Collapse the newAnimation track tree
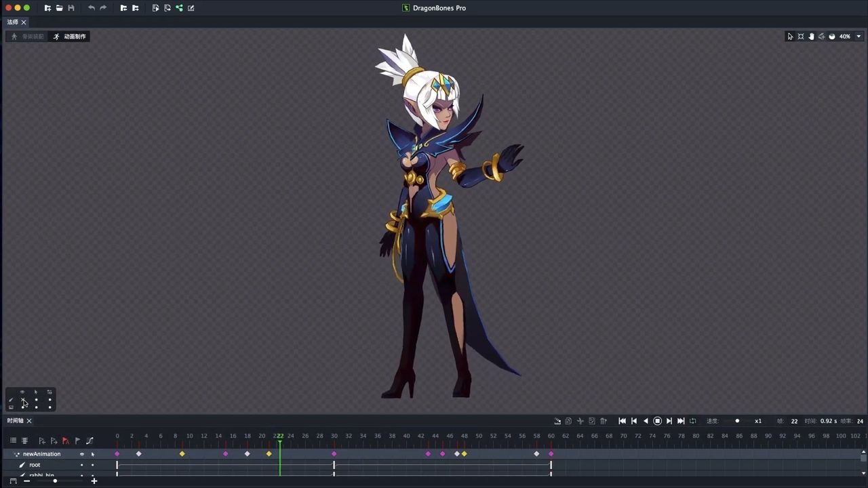The width and height of the screenshot is (868, 488). tap(16, 454)
